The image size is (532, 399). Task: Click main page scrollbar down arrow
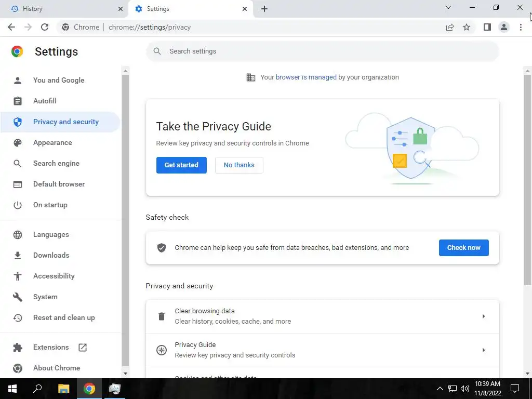[x=527, y=373]
